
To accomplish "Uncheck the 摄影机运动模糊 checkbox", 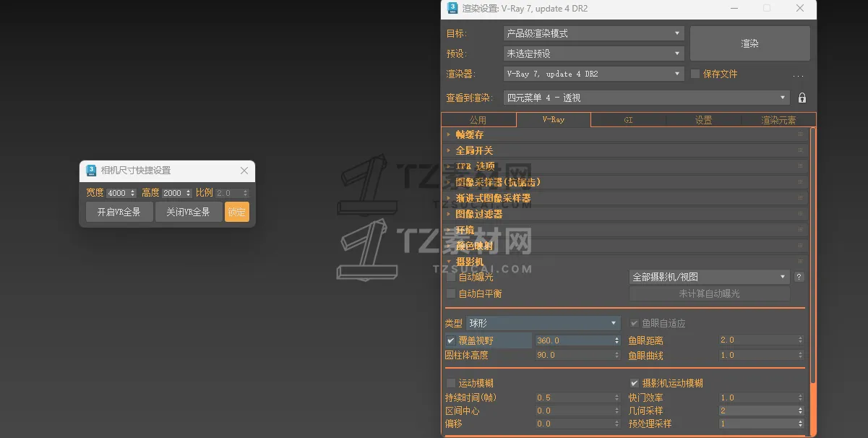I will coord(635,383).
